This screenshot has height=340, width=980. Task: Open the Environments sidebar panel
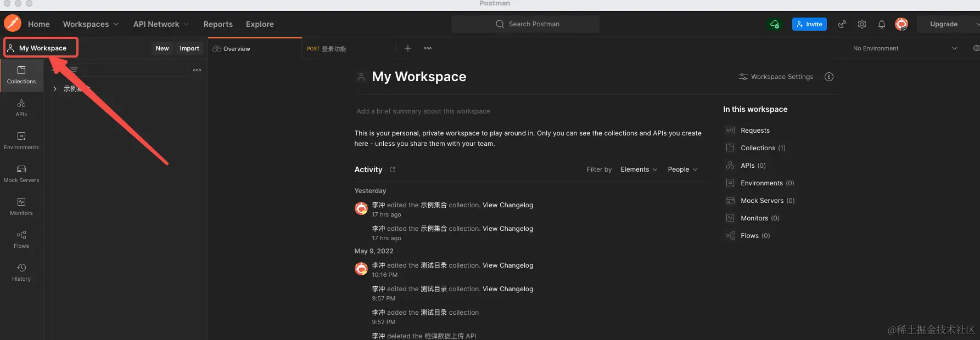[x=21, y=141]
